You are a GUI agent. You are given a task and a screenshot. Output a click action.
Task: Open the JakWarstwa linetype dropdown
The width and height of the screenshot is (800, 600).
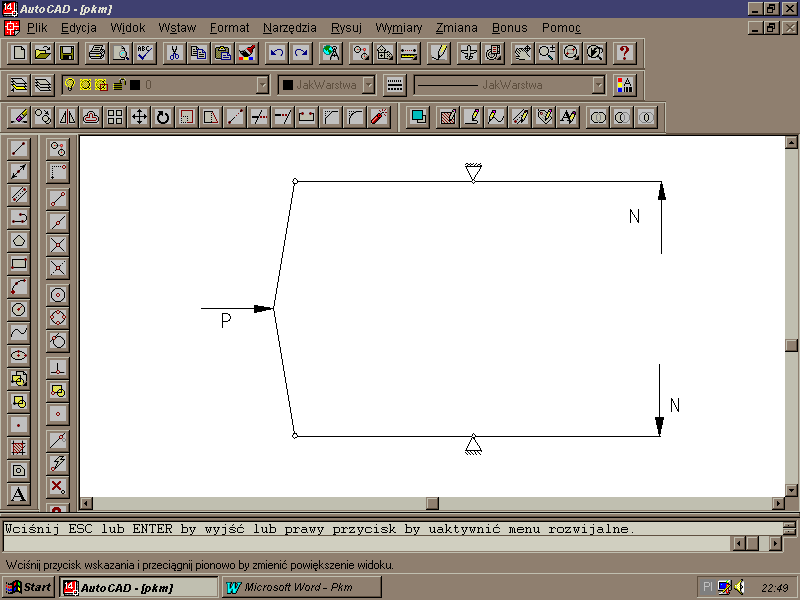pos(598,85)
